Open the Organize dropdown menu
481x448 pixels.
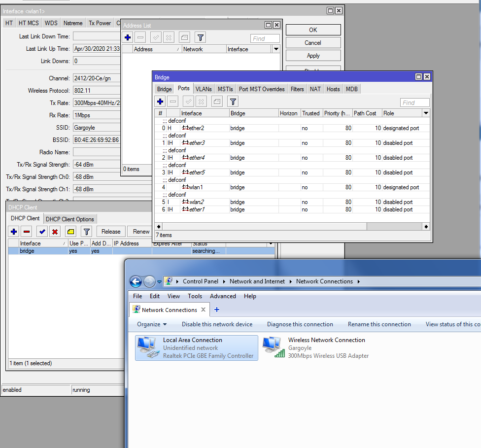152,324
